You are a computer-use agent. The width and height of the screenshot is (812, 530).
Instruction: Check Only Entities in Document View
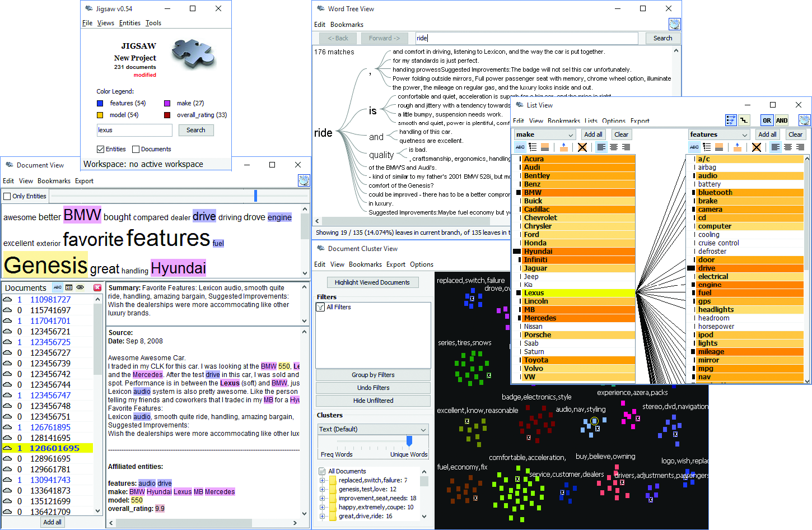7,196
